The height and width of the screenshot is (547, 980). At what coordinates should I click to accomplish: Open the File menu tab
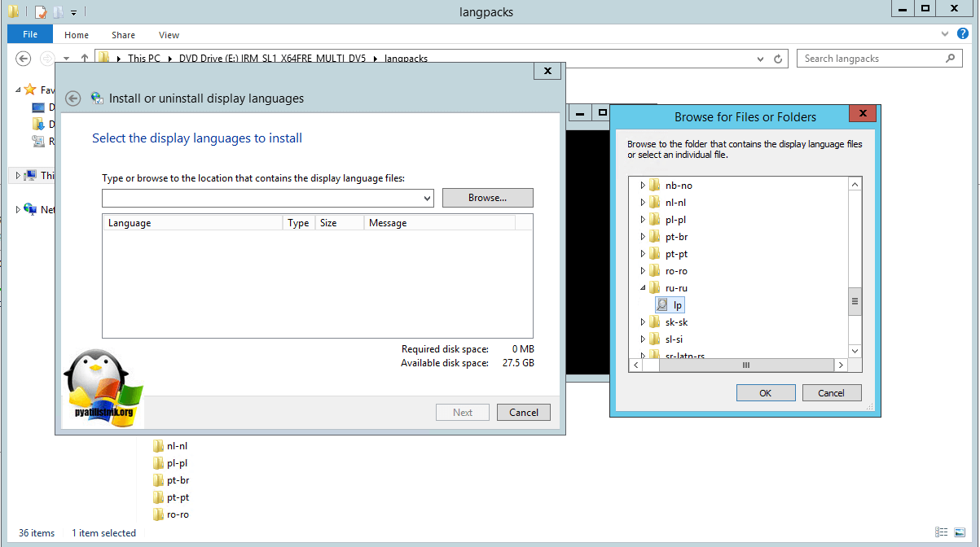(x=30, y=34)
